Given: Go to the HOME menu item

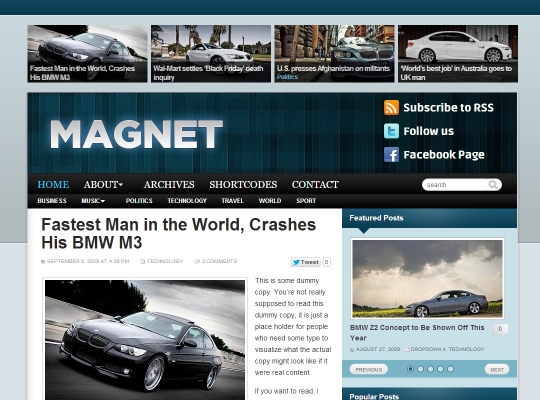Looking at the screenshot, I should [53, 185].
